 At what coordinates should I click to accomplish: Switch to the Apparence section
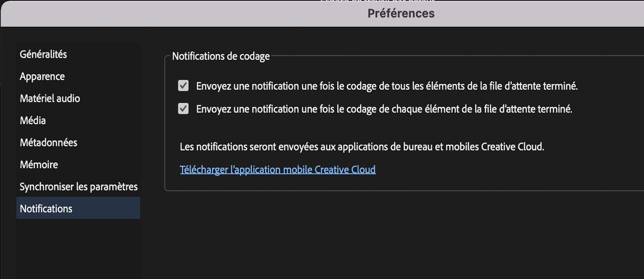tap(42, 76)
